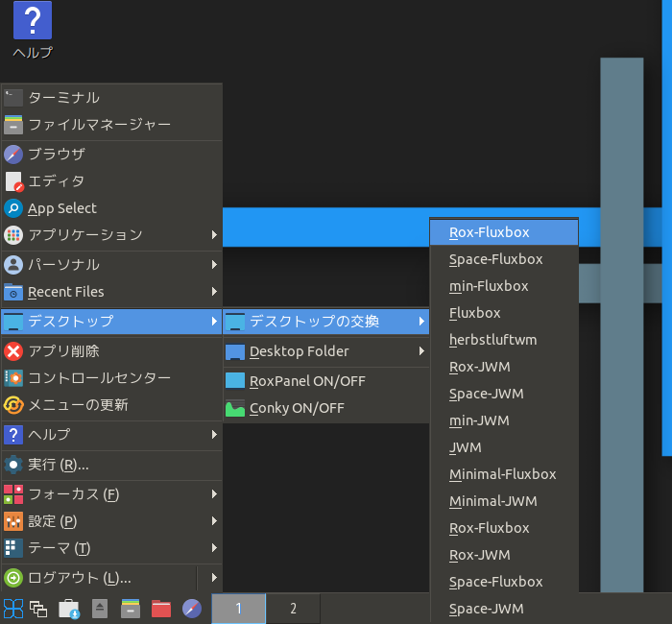Screen dimensions: 672x624
Task: Open the ヘルプ shortcut icon on the desktop
Action: (33, 30)
